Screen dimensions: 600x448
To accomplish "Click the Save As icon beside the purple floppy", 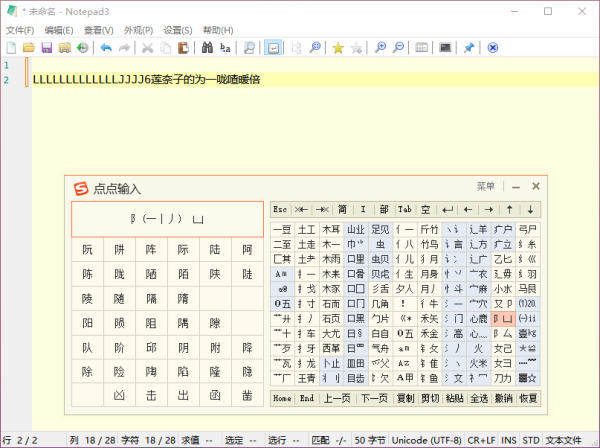I will click(x=65, y=48).
